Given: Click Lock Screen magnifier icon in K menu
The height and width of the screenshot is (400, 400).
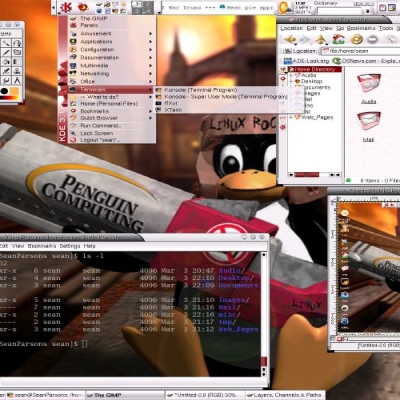Looking at the screenshot, I should tap(73, 133).
